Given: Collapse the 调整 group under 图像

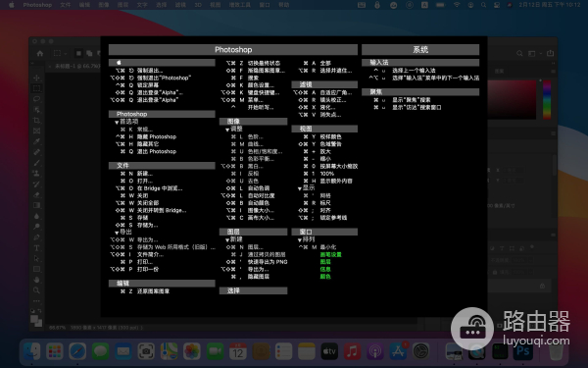Looking at the screenshot, I should pos(227,130).
